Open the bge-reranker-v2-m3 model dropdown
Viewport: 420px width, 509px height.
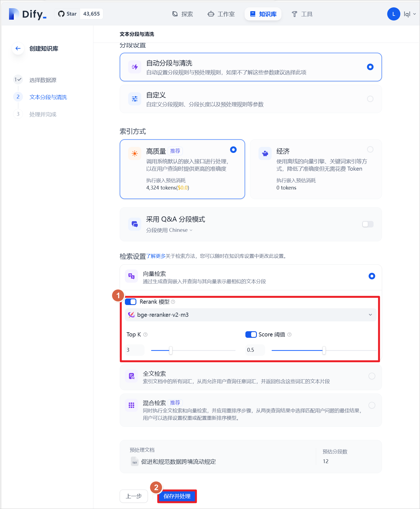coord(251,315)
